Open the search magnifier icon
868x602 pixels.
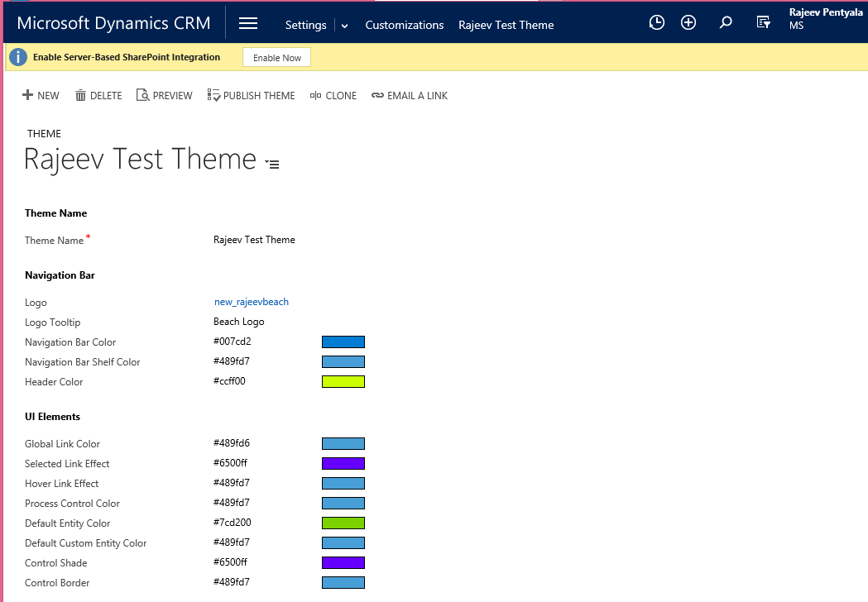[726, 23]
